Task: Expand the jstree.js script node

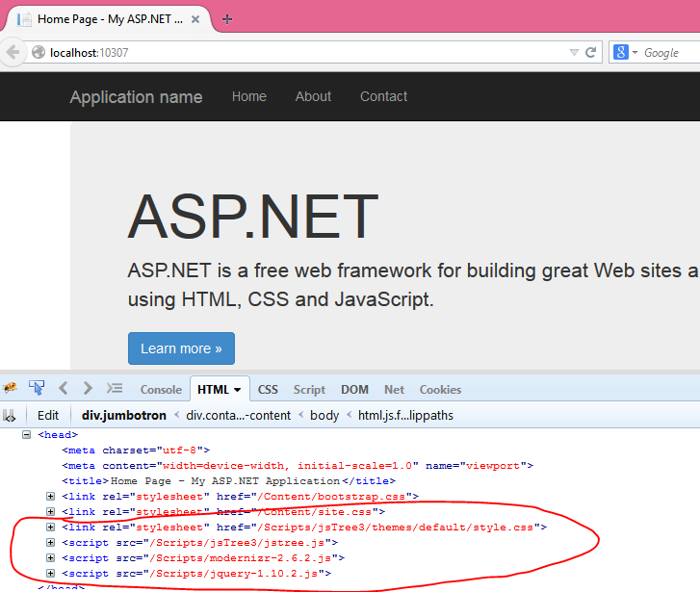Action: 50,543
